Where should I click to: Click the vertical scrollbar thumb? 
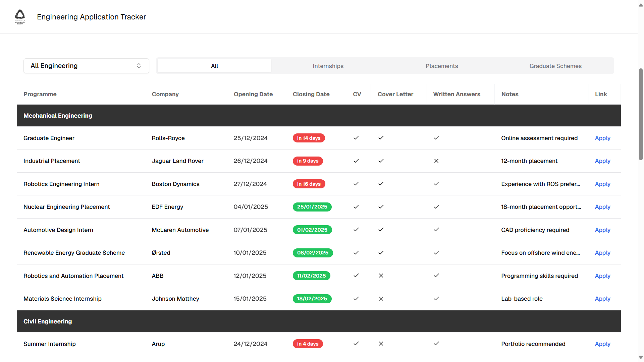pyautogui.click(x=641, y=114)
